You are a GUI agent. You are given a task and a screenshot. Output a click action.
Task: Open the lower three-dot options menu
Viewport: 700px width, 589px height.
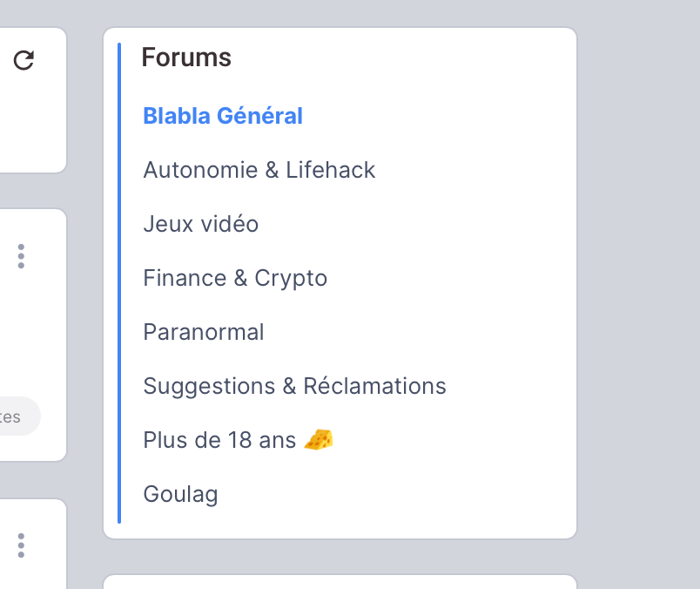coord(21,545)
